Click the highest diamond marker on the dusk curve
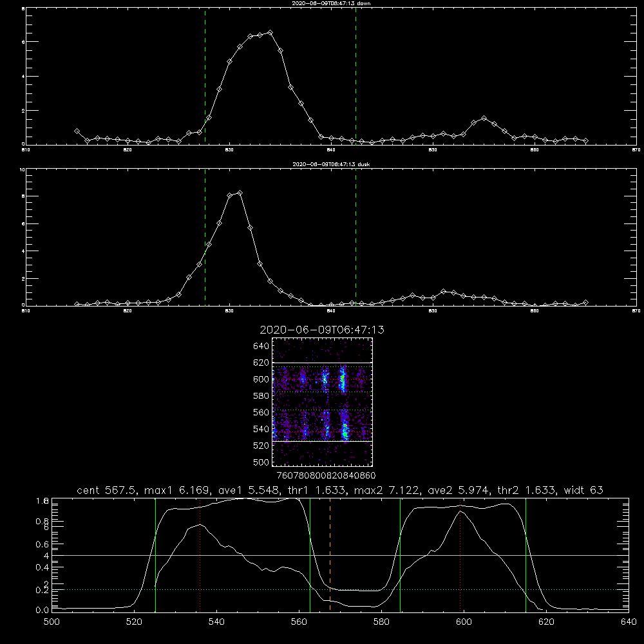Screen dimensions: 644x644 pos(240,193)
